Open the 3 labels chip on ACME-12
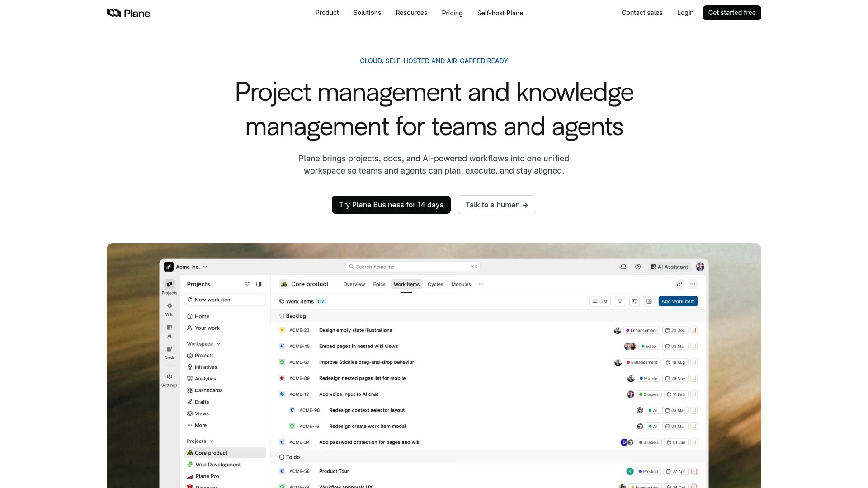Screen dimensions: 868x488 pos(649,394)
